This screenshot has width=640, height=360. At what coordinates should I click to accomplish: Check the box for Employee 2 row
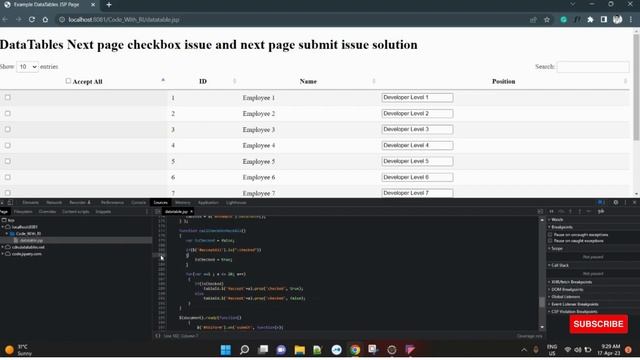(x=8, y=113)
